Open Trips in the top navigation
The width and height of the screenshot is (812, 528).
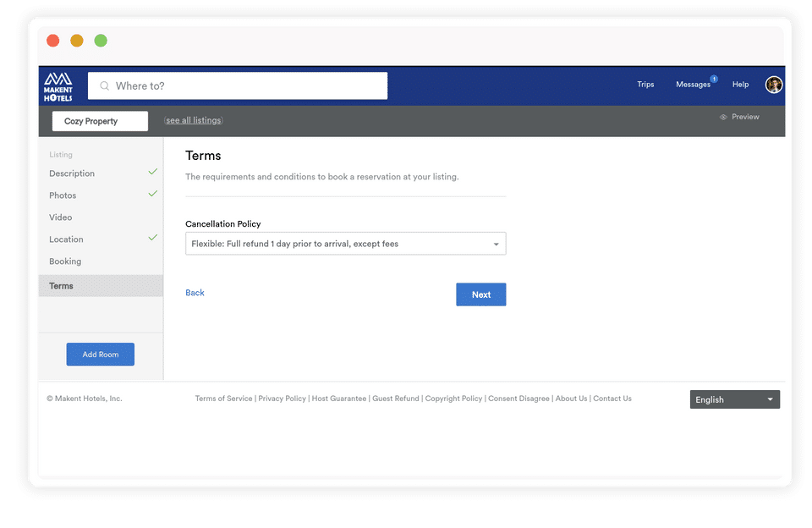[645, 85]
